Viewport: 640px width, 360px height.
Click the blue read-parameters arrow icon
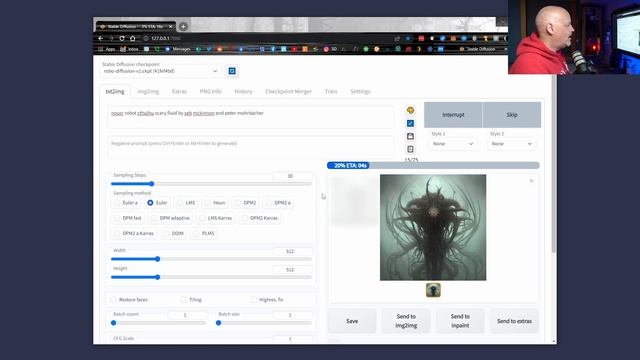click(410, 123)
